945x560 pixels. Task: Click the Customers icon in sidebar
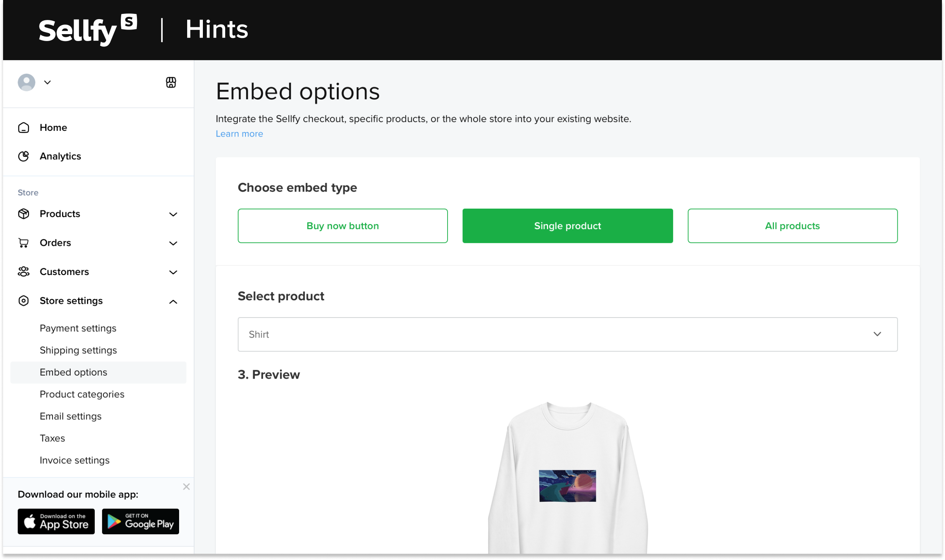[24, 272]
